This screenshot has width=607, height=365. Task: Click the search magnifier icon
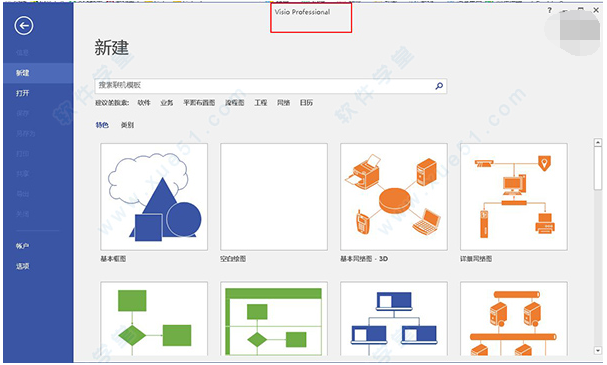point(439,86)
